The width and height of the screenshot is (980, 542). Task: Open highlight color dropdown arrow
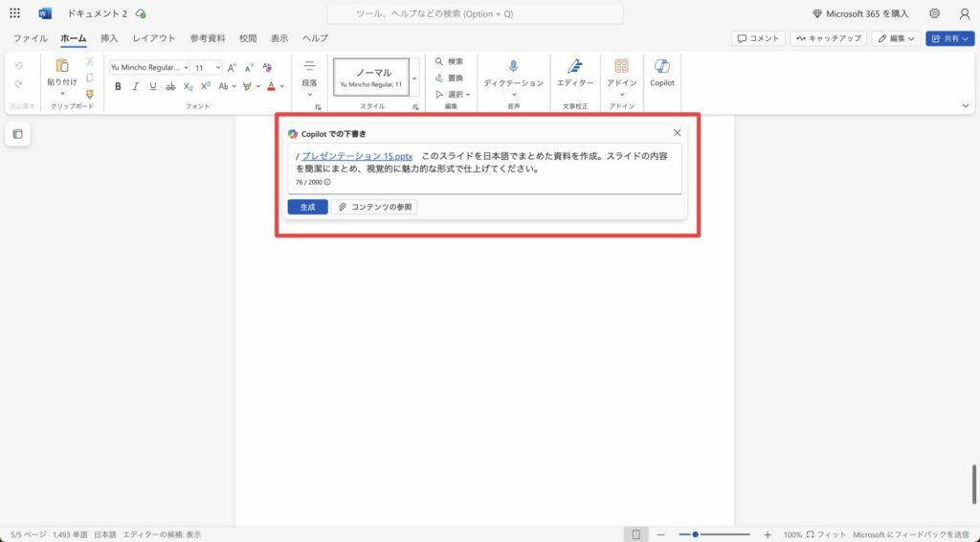257,86
